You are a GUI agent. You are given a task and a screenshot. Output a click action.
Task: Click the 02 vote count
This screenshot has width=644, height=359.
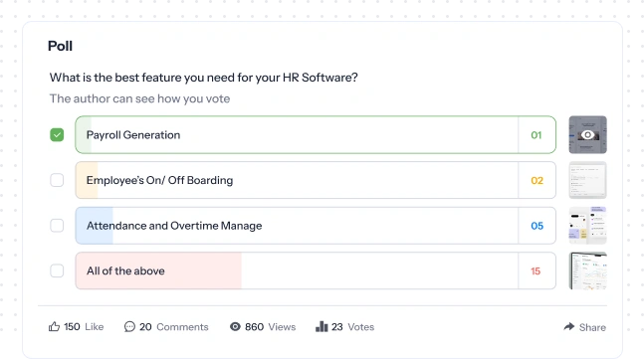click(537, 181)
